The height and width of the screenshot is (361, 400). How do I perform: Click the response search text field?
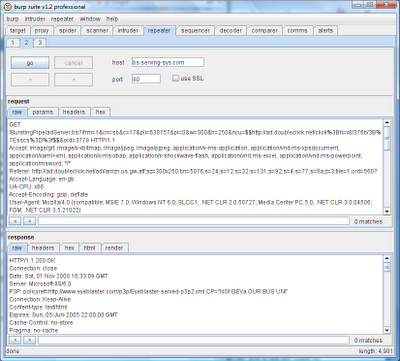tap(193, 340)
